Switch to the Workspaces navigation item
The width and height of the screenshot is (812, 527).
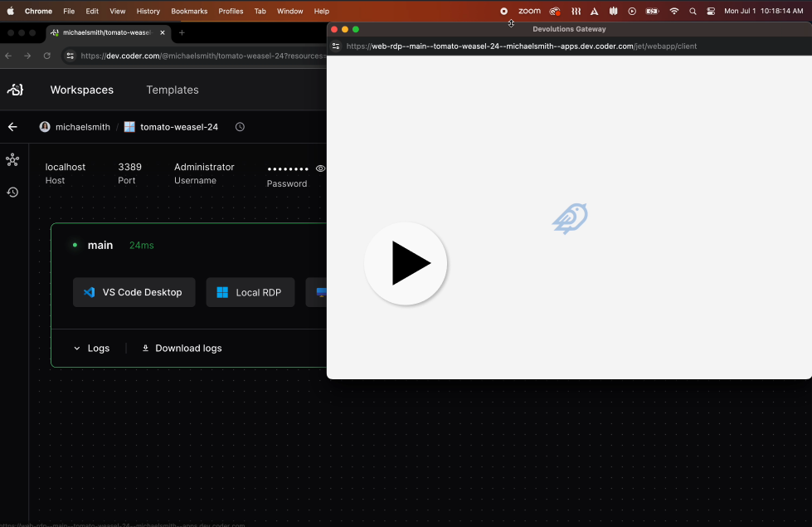point(81,90)
